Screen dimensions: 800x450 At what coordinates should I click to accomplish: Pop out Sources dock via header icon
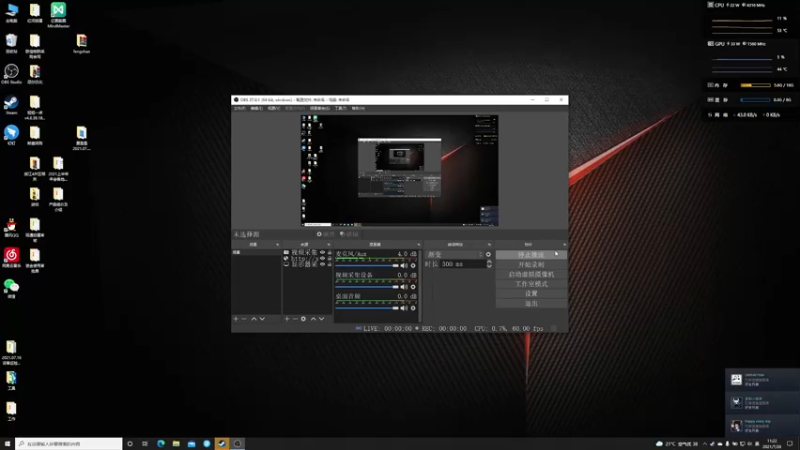tap(329, 244)
